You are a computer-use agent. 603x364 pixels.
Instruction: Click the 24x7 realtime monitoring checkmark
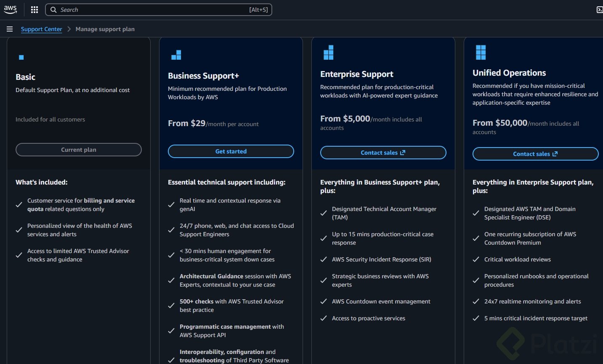[476, 301]
